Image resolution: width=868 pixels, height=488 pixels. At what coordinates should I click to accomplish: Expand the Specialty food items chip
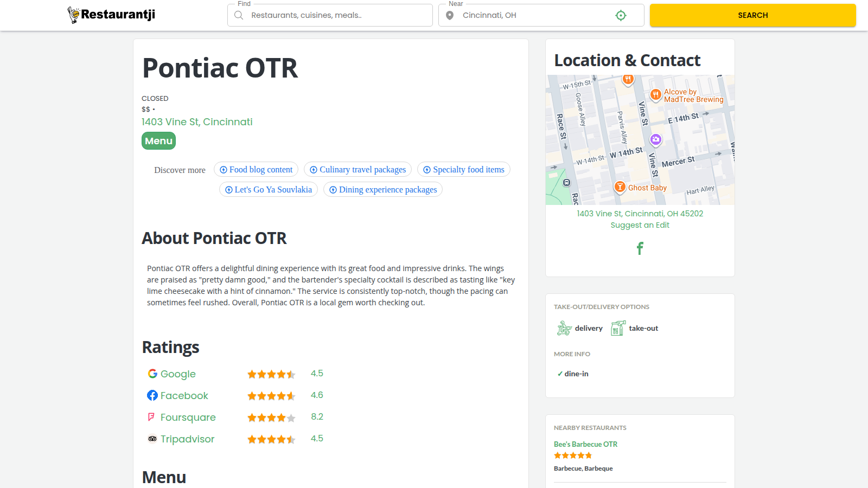tap(463, 170)
